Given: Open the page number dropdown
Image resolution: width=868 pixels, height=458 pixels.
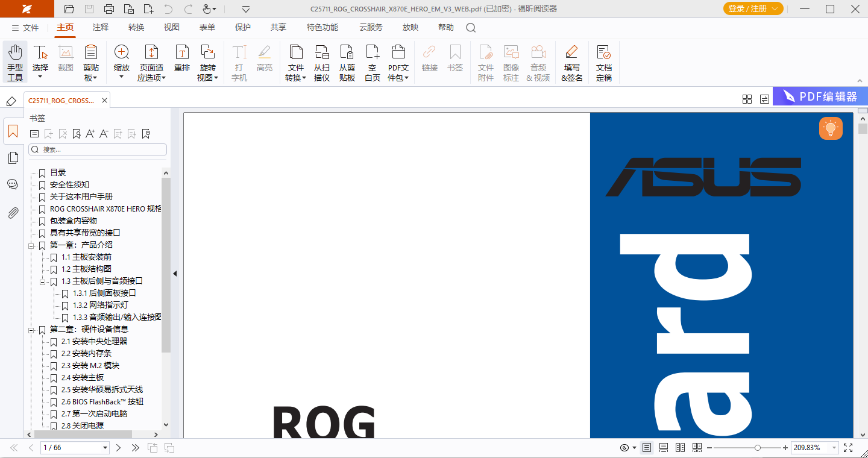Looking at the screenshot, I should click(105, 448).
